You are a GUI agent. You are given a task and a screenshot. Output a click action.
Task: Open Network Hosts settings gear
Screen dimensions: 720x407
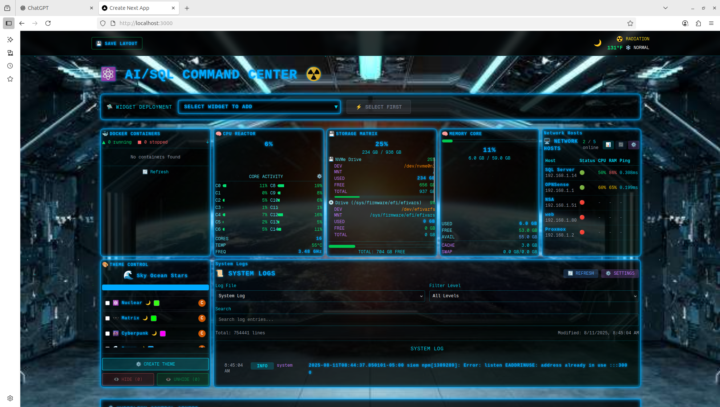click(634, 145)
